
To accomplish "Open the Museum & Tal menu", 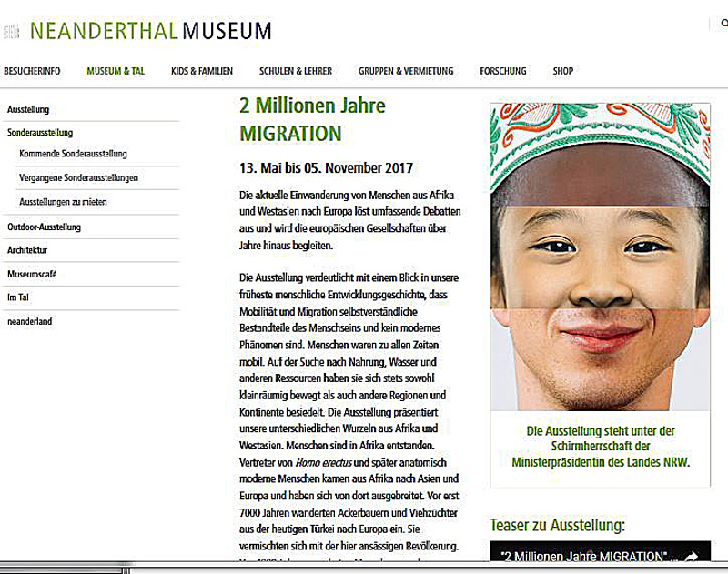I will pyautogui.click(x=116, y=71).
